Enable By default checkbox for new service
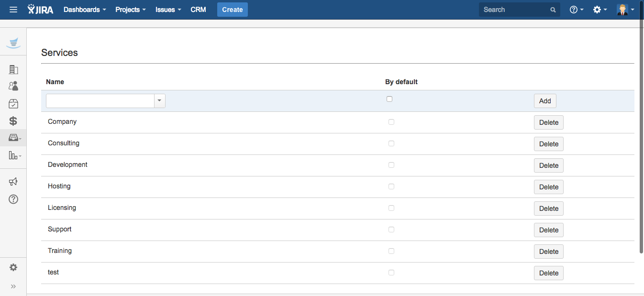644x296 pixels. 389,99
